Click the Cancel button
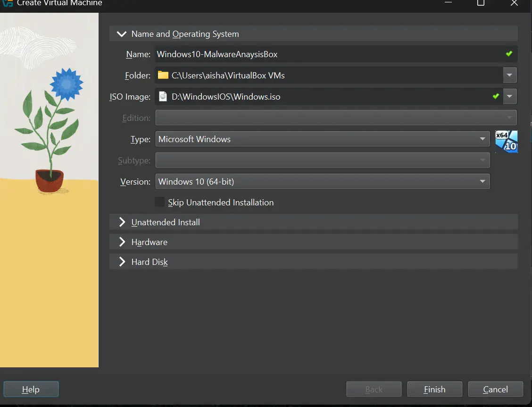 tap(495, 390)
